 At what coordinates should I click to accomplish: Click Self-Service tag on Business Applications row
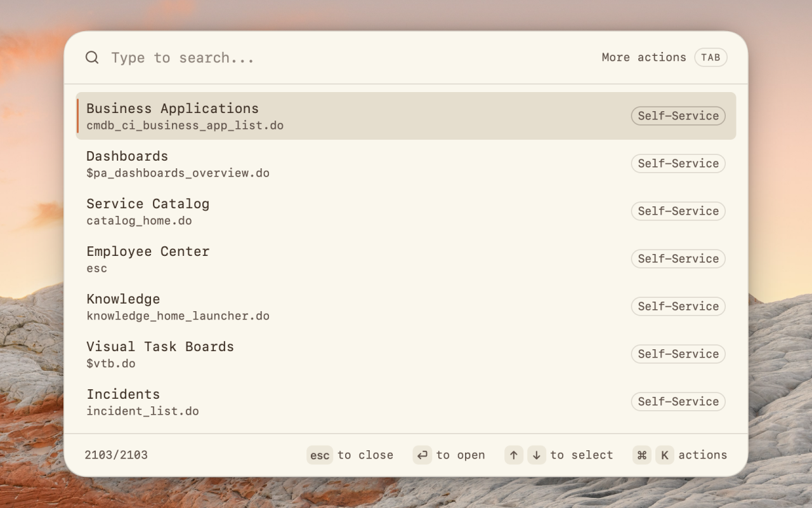coord(678,116)
